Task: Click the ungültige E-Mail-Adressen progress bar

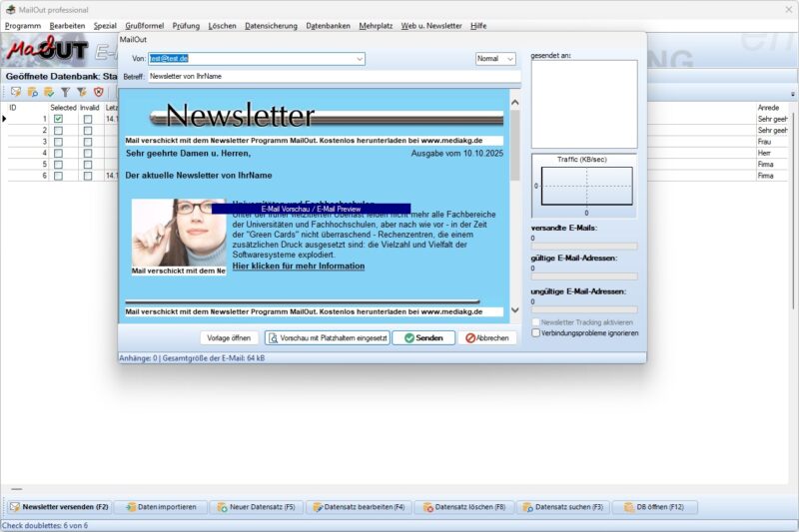Action: coord(584,309)
